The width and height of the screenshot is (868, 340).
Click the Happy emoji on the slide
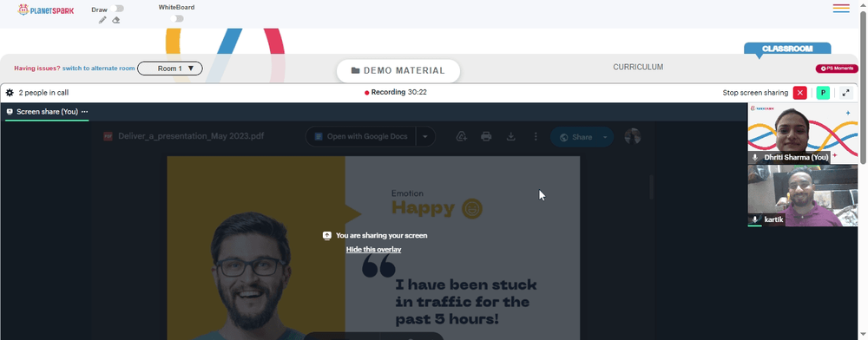pyautogui.click(x=472, y=208)
